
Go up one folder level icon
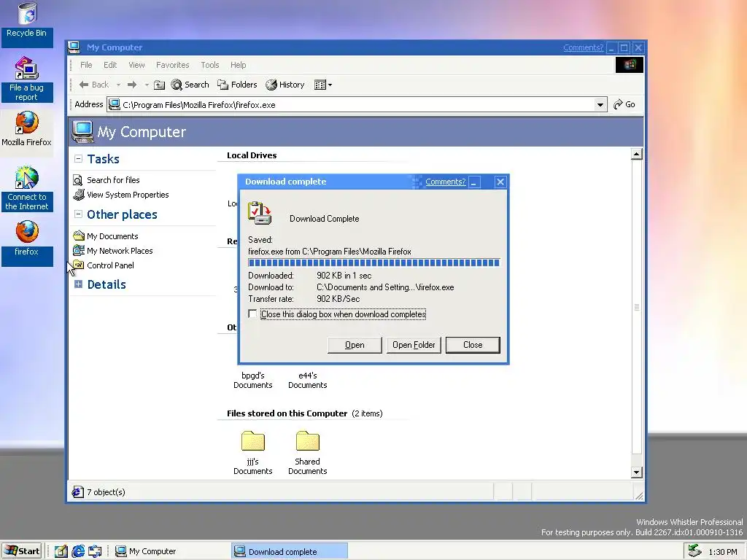click(x=160, y=85)
